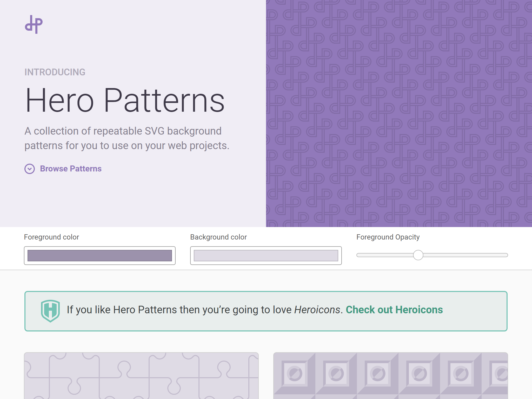Click the purple hero pattern preview area
This screenshot has height=399, width=532.
(x=397, y=112)
